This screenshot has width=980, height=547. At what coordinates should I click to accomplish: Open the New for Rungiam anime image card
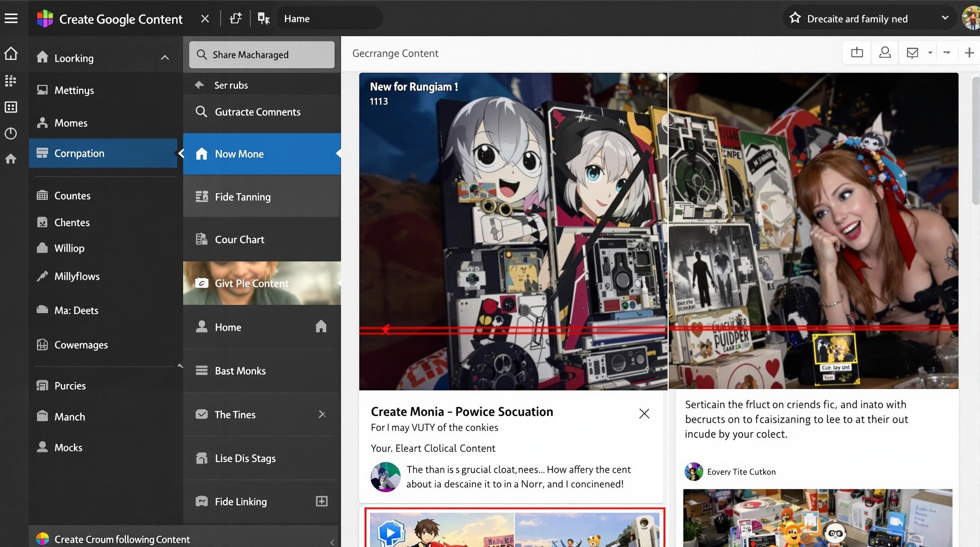pos(513,231)
